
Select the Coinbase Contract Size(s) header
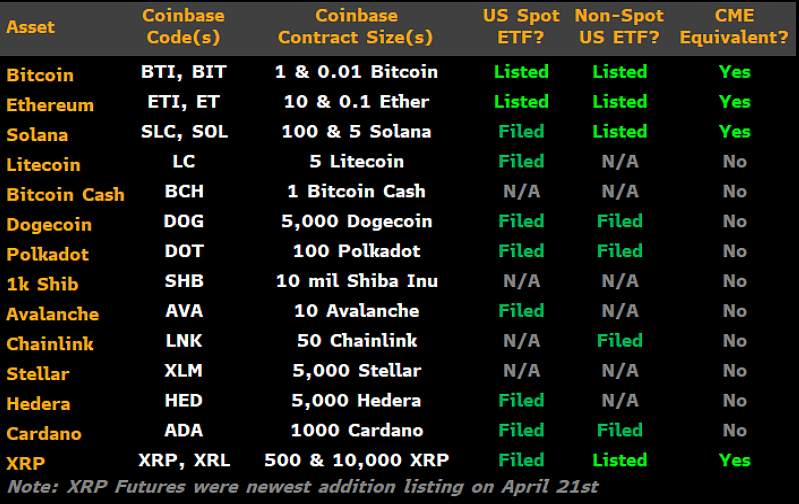click(356, 27)
